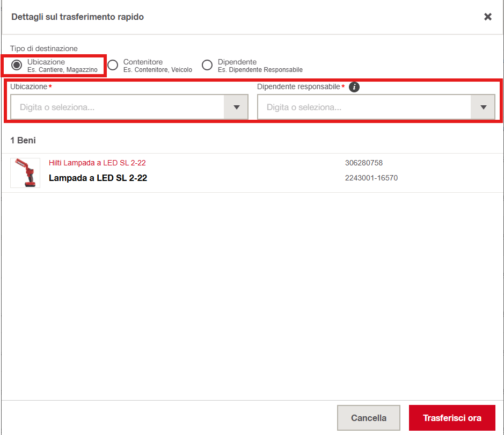The width and height of the screenshot is (504, 435).
Task: Click the Dettagli sul trasferimento rapido title
Action: [x=77, y=17]
